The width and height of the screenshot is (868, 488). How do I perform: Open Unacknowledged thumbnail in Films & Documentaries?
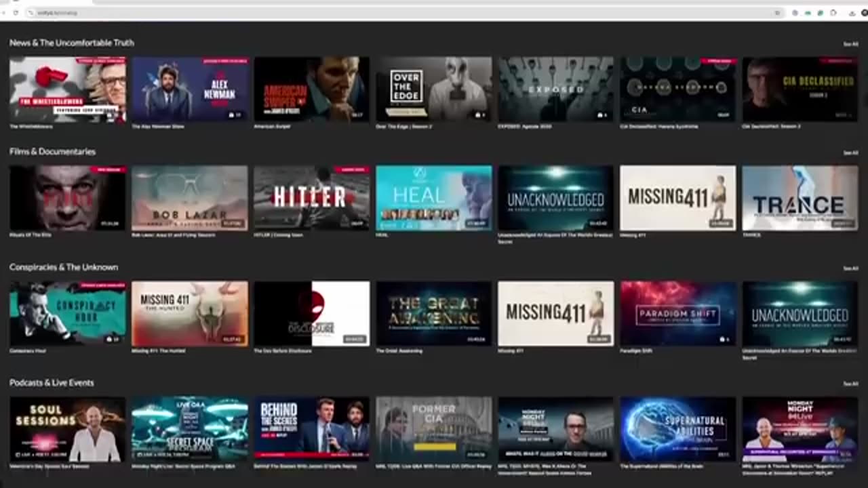pyautogui.click(x=556, y=198)
